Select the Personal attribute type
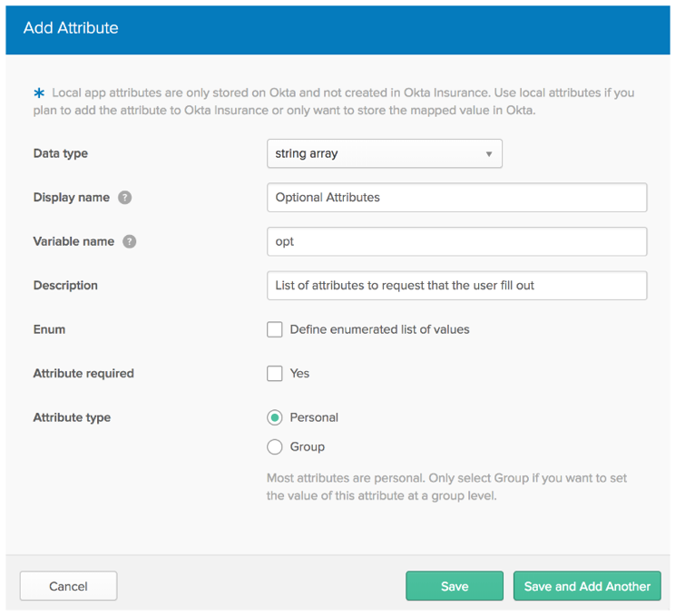Image resolution: width=675 pixels, height=616 pixels. (275, 417)
